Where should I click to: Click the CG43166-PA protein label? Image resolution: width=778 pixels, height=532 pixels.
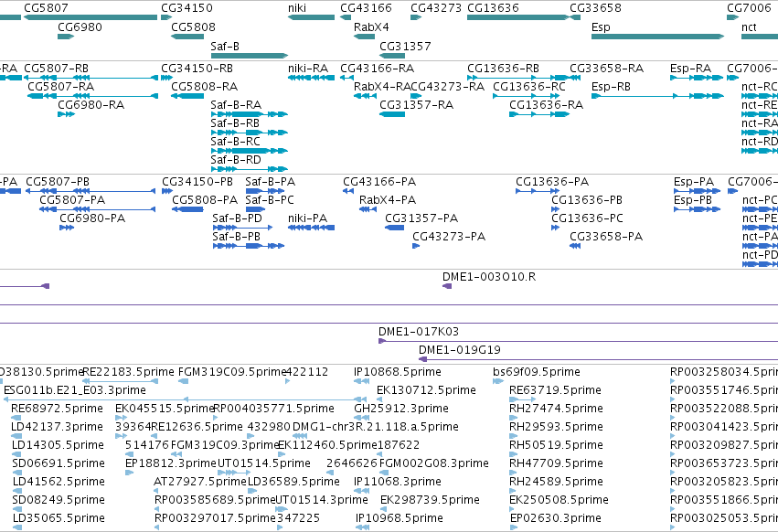(x=379, y=182)
